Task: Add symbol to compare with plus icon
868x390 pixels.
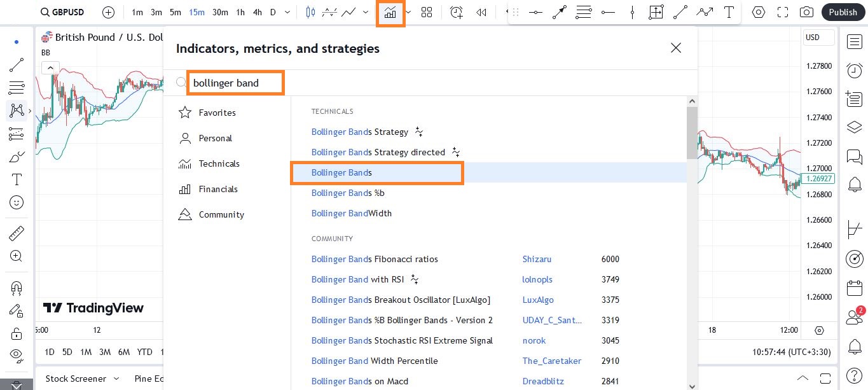Action: point(109,12)
